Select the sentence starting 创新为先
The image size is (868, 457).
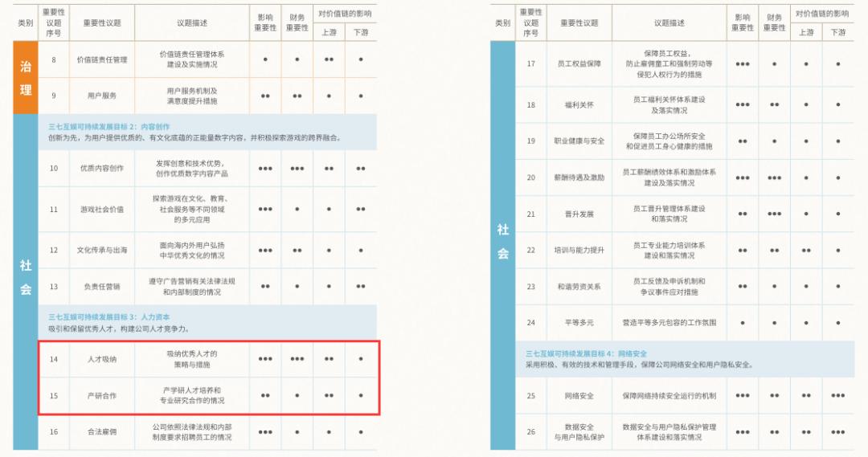point(194,138)
